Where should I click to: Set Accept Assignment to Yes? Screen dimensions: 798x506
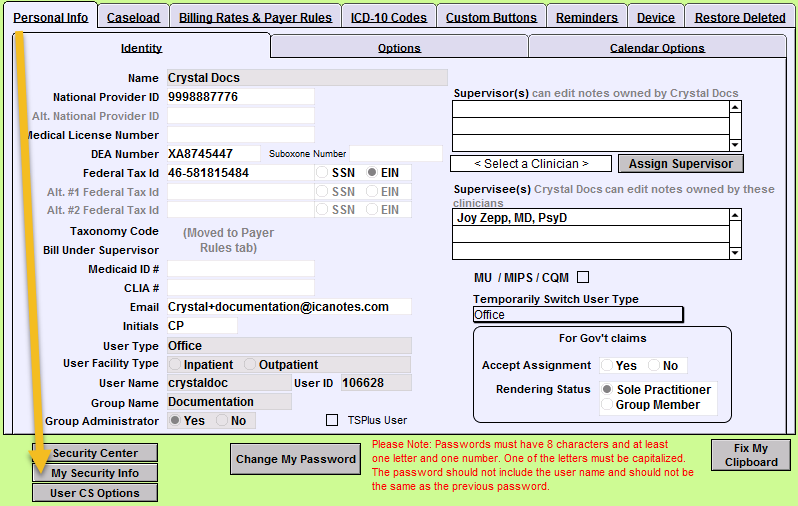pyautogui.click(x=607, y=366)
